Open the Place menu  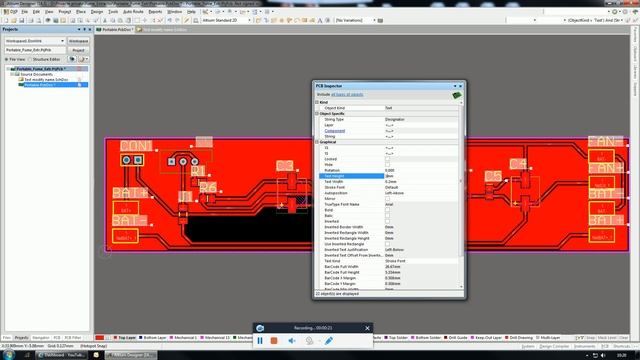81,12
